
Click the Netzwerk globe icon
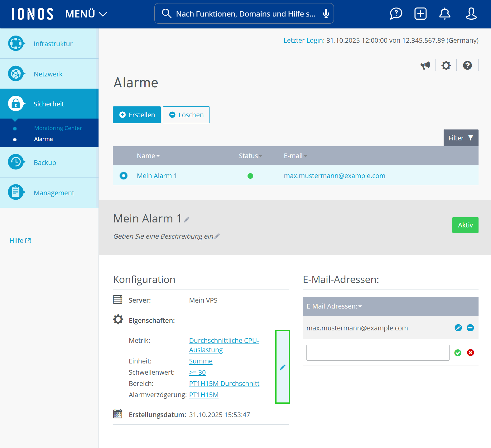[x=16, y=74]
